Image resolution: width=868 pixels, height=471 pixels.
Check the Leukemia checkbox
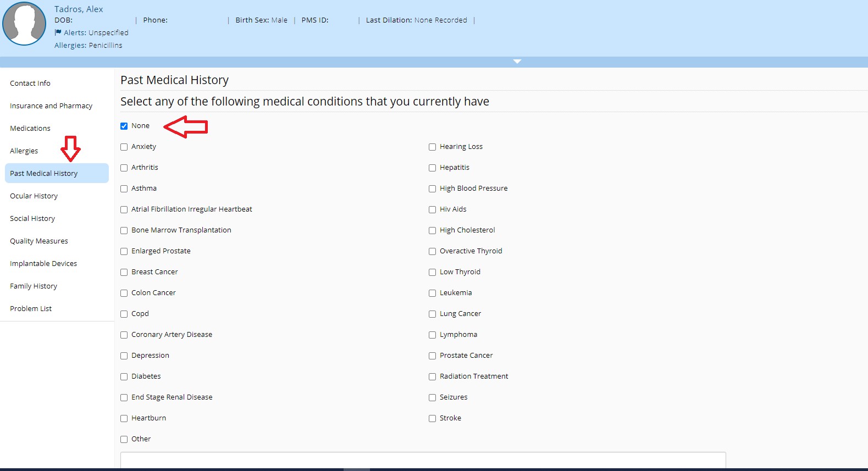(x=433, y=293)
